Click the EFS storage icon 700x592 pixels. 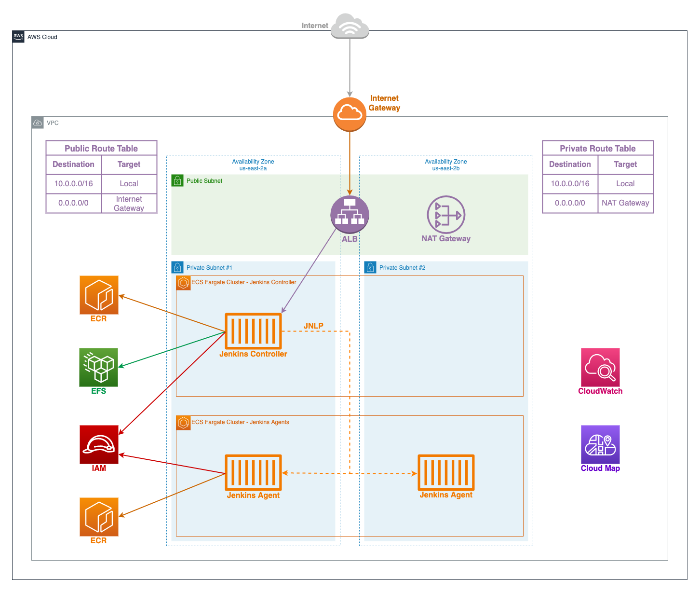pyautogui.click(x=99, y=367)
